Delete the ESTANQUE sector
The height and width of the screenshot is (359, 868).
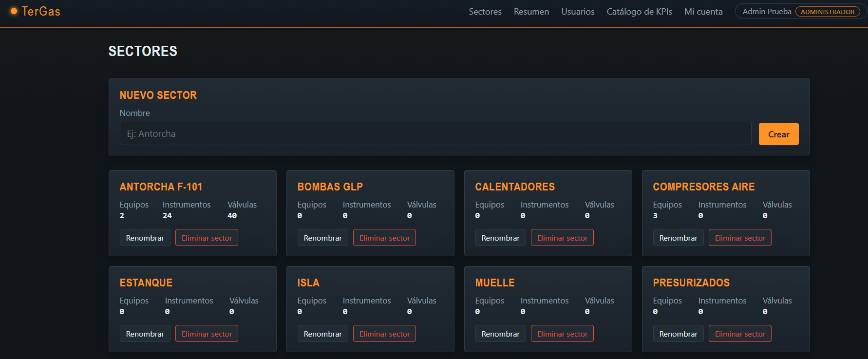[x=207, y=334]
